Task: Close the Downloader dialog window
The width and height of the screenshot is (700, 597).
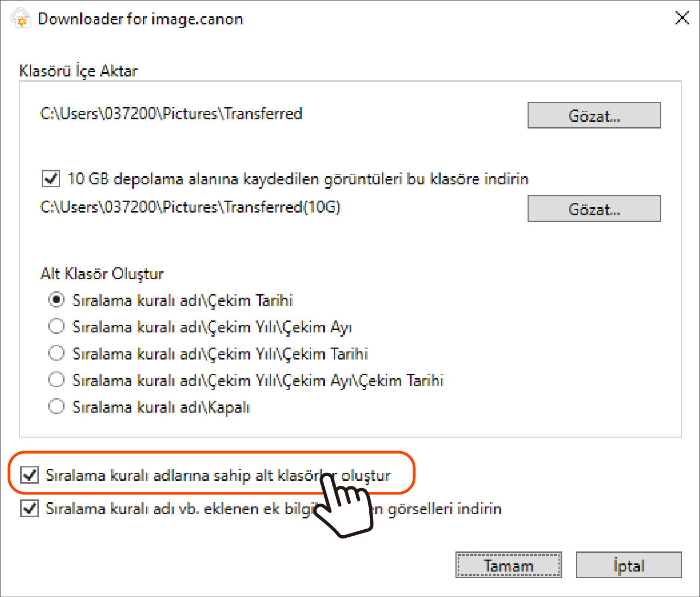Action: coord(682,17)
